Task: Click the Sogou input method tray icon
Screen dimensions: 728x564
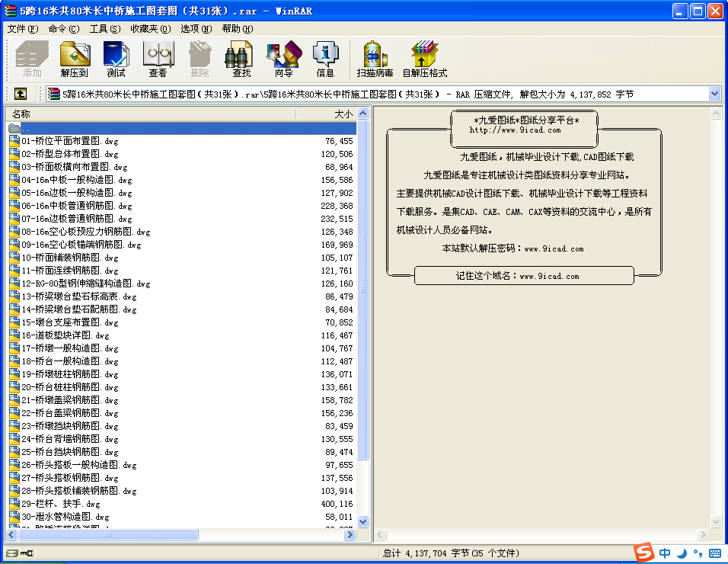Action: click(645, 553)
